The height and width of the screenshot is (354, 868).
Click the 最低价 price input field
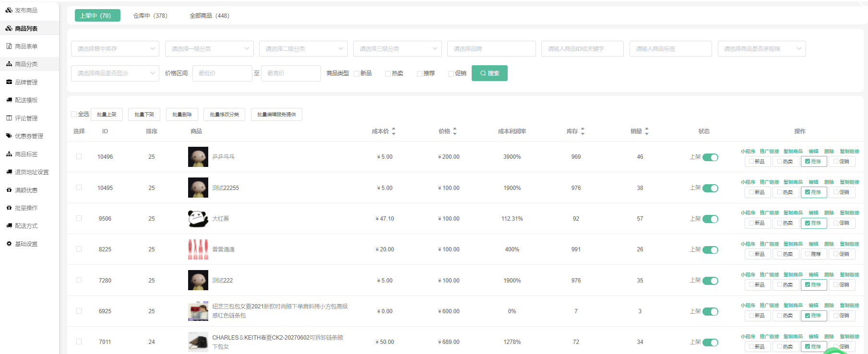coord(222,73)
